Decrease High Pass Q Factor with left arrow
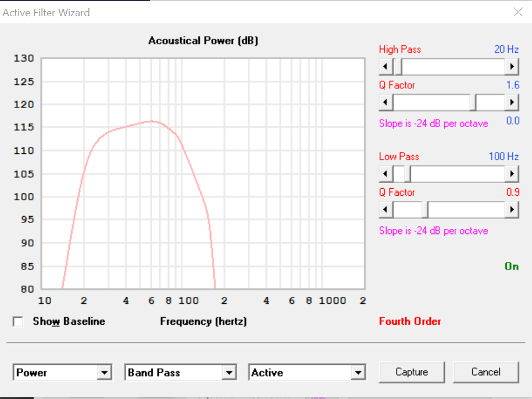The image size is (532, 399). 385,102
